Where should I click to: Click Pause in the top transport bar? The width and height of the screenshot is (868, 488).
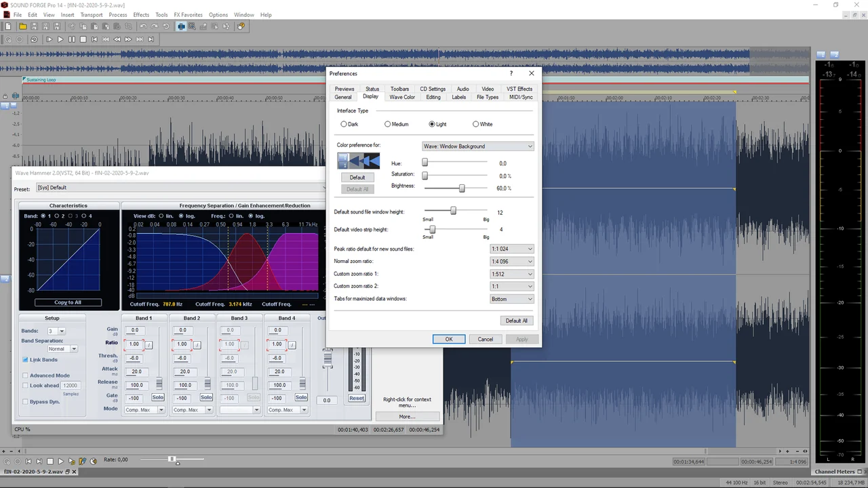(x=72, y=39)
